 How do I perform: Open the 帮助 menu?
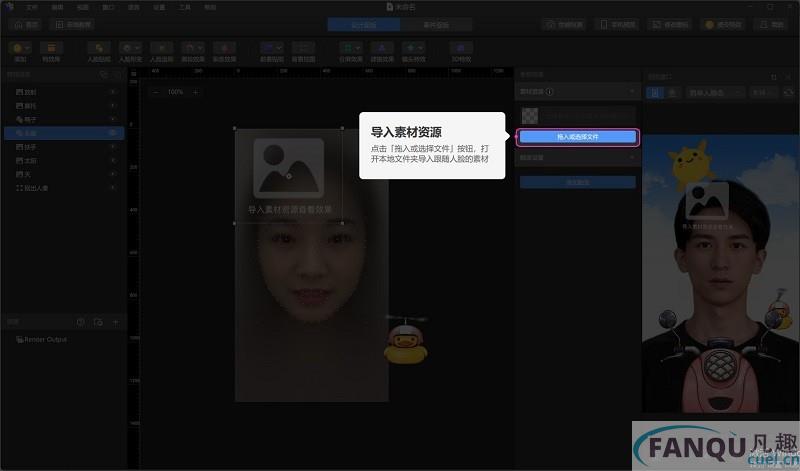(210, 7)
